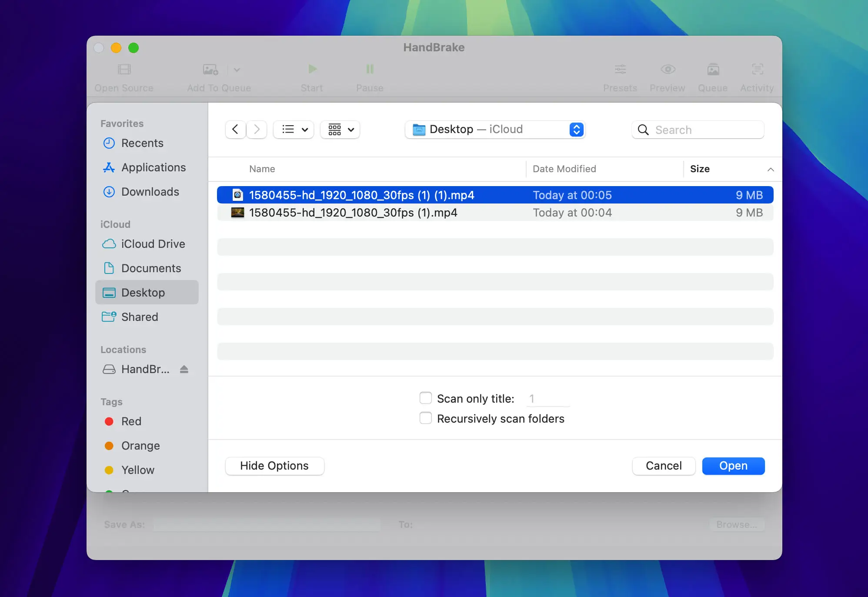The image size is (868, 597).
Task: Go back with the left chevron button
Action: pyautogui.click(x=235, y=130)
